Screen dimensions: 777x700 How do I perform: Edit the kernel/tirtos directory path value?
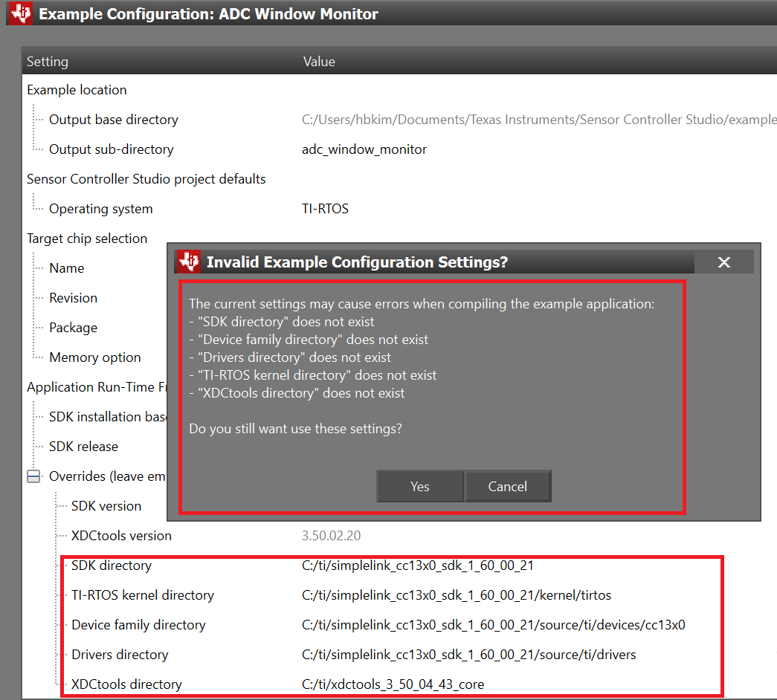457,595
